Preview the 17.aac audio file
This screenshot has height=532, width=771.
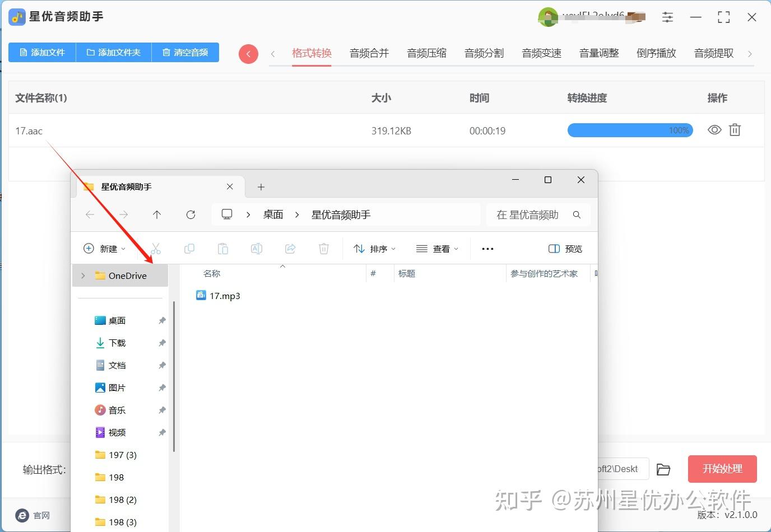coord(714,130)
